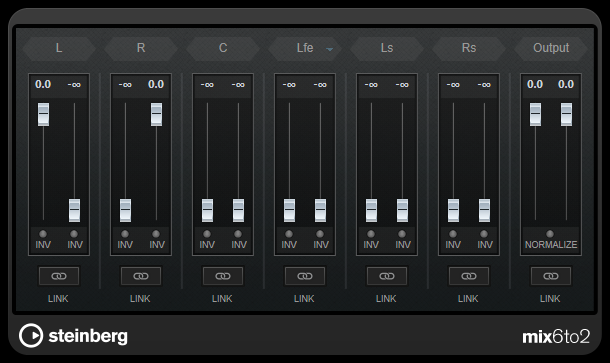Toggle left INV for the R channel

125,234
